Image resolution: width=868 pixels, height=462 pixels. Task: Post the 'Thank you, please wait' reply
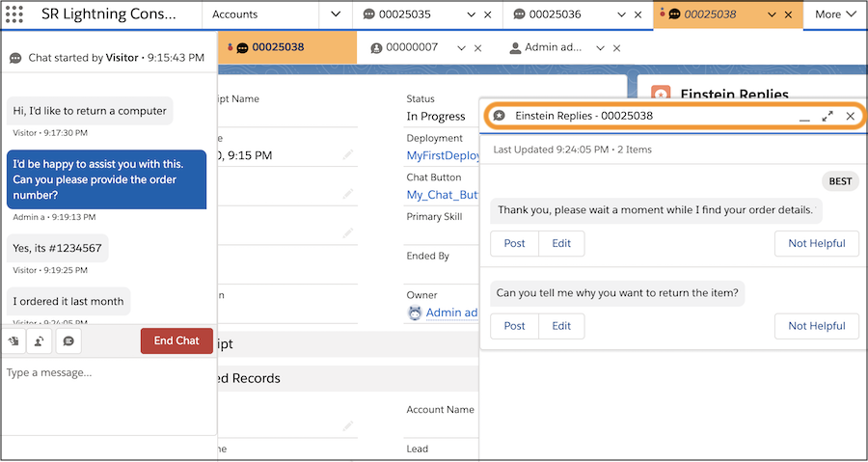pos(514,243)
